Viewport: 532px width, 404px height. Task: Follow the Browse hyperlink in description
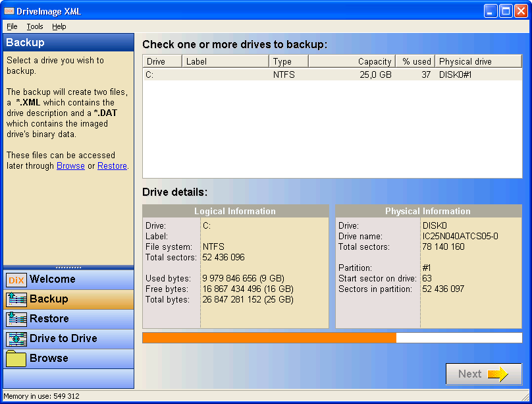click(70, 165)
